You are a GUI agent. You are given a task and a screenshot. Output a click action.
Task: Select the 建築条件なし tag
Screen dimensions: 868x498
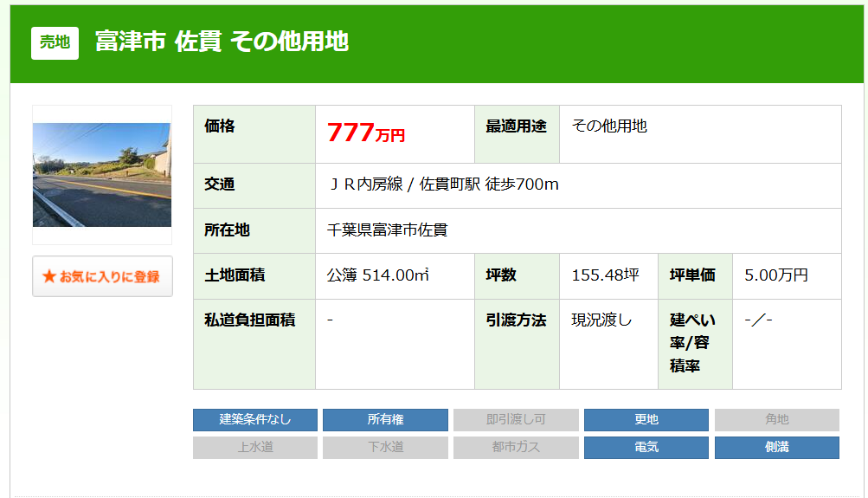[x=255, y=420]
